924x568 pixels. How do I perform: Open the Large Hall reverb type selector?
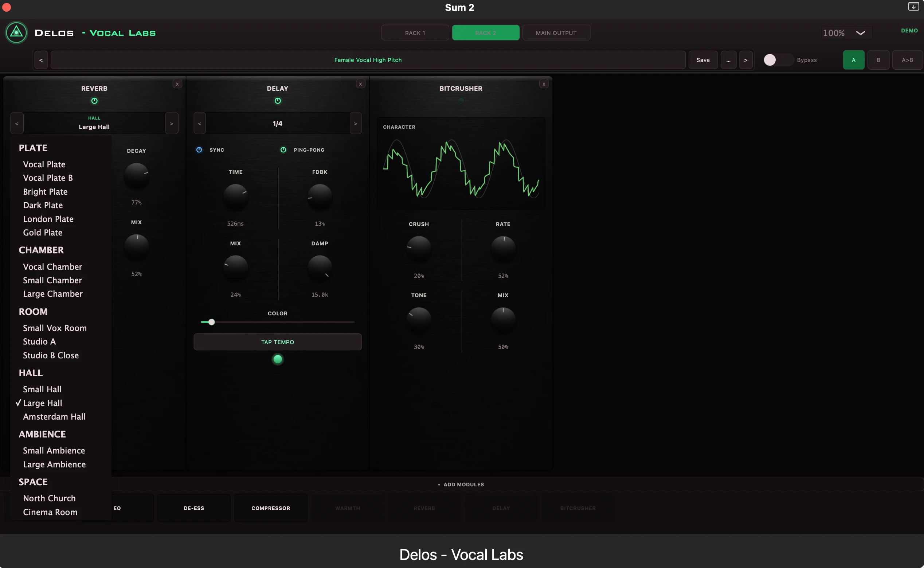click(94, 123)
